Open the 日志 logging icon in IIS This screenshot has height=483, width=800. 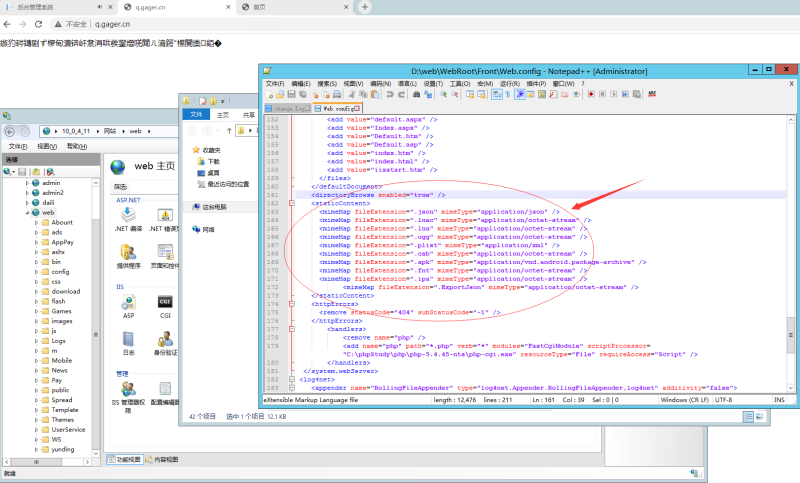click(x=129, y=343)
